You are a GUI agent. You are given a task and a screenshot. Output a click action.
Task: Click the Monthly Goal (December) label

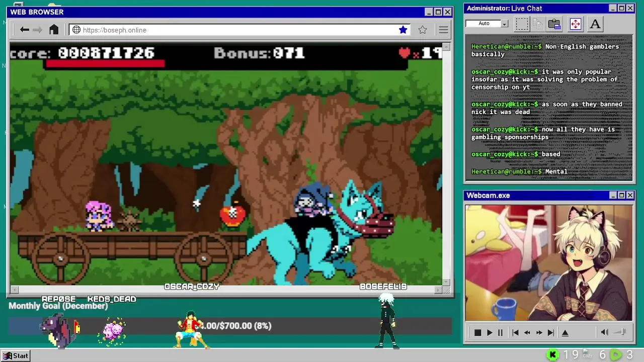pyautogui.click(x=58, y=306)
